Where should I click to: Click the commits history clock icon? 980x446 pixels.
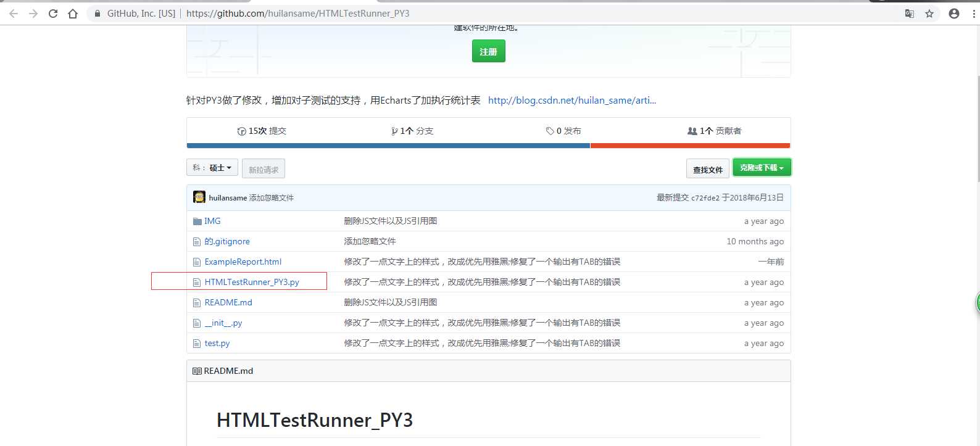pos(242,131)
